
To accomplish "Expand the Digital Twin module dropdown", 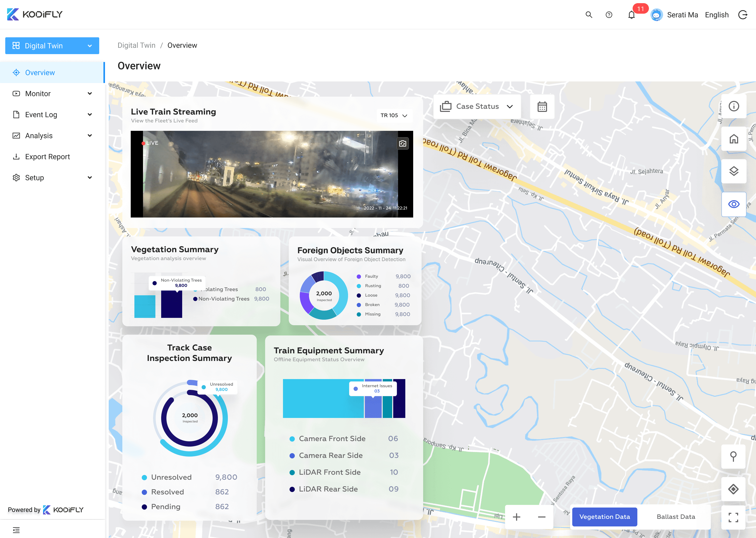I will (x=90, y=46).
